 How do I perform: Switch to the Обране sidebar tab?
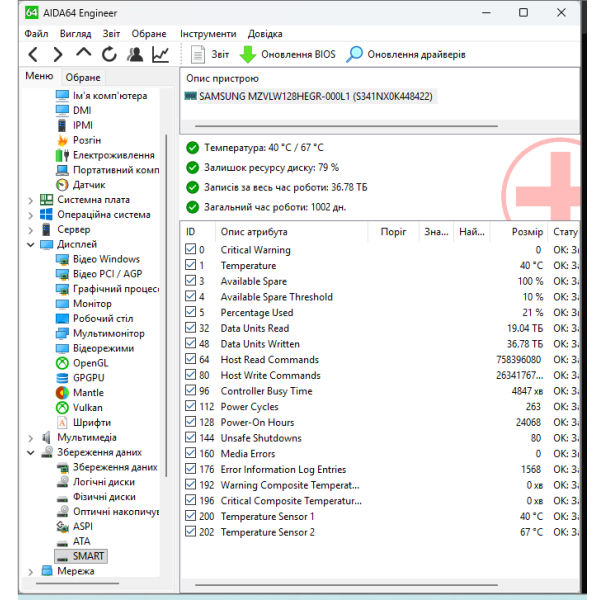tap(83, 77)
